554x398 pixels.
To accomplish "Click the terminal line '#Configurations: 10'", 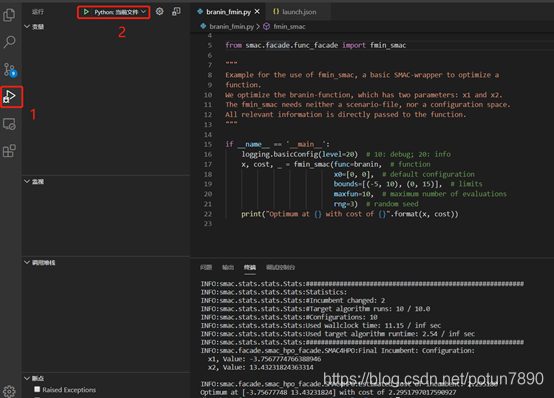I will pos(289,317).
